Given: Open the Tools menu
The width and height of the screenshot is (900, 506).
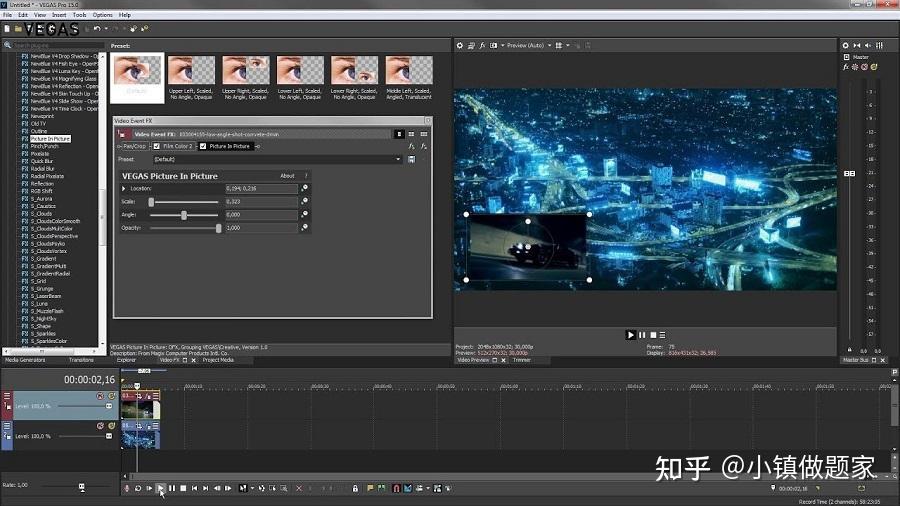Looking at the screenshot, I should point(80,15).
